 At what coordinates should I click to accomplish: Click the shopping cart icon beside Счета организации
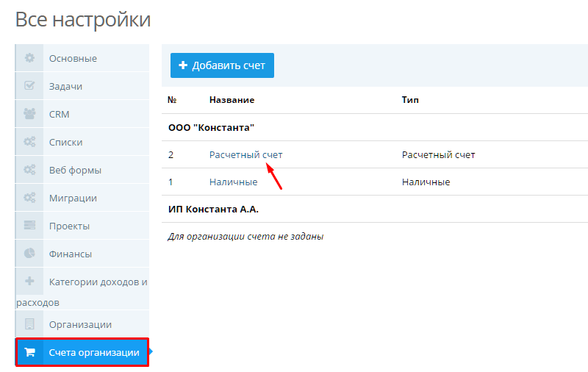(x=29, y=353)
